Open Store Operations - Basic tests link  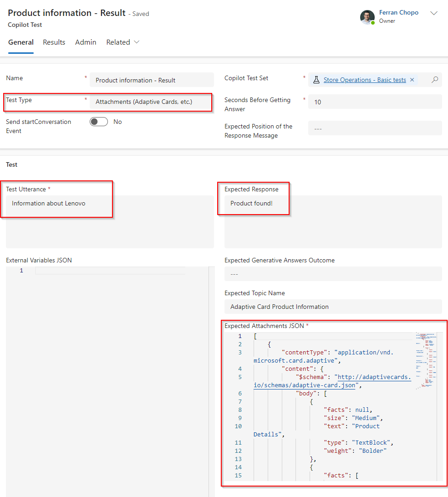point(365,80)
